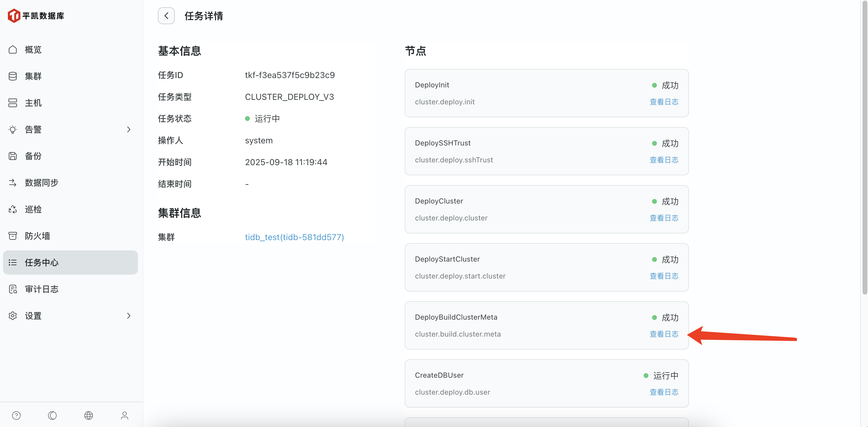Click the back arrow button
868x427 pixels.
(x=166, y=16)
